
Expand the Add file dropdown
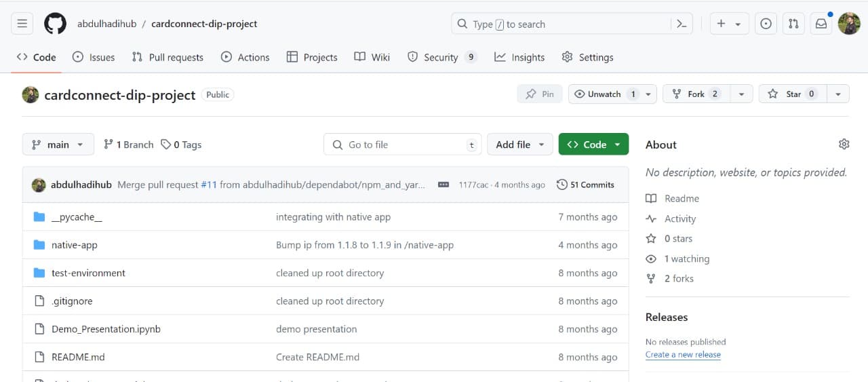[x=519, y=145]
